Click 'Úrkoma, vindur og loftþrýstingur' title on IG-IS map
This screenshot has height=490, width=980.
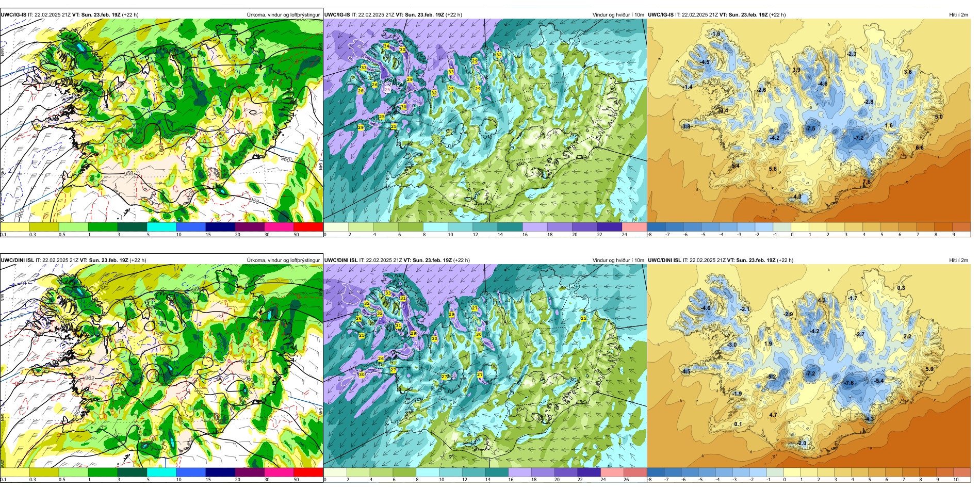pos(283,15)
